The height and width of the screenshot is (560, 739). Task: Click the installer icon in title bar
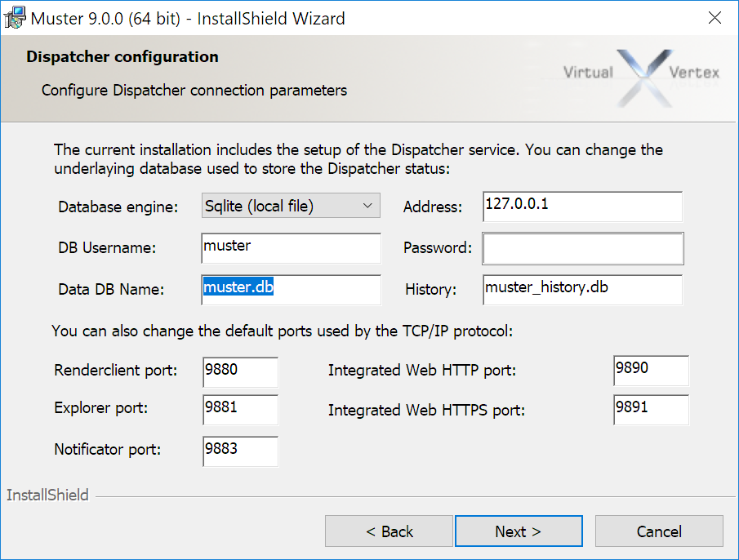tap(15, 18)
